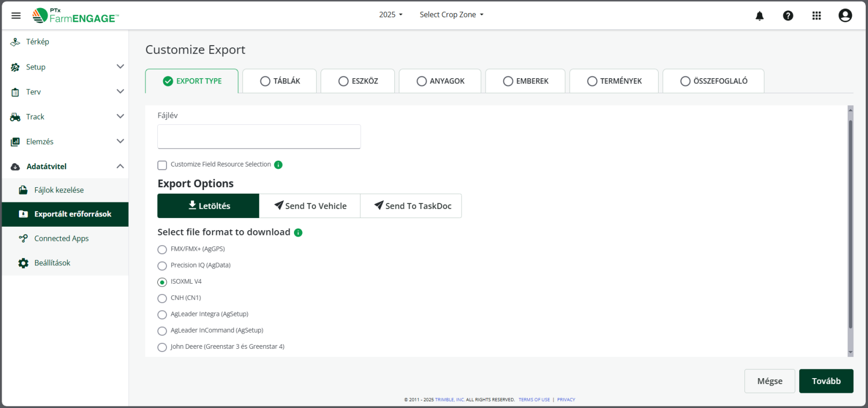
Task: Click the Térkép map icon
Action: [15, 42]
